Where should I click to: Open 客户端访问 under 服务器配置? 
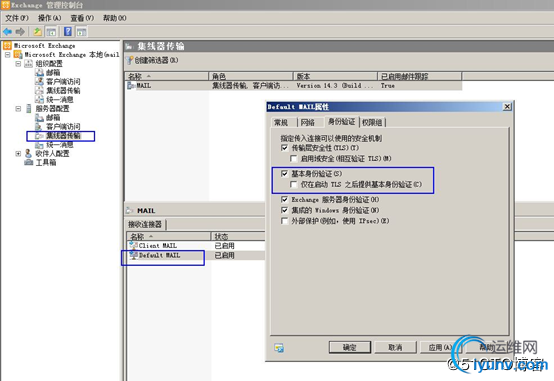point(63,127)
